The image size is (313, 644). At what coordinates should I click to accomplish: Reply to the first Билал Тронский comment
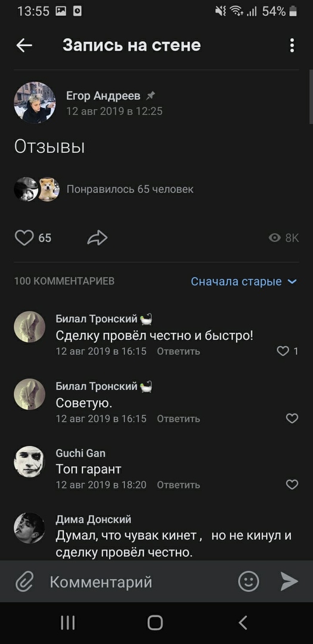tap(178, 352)
